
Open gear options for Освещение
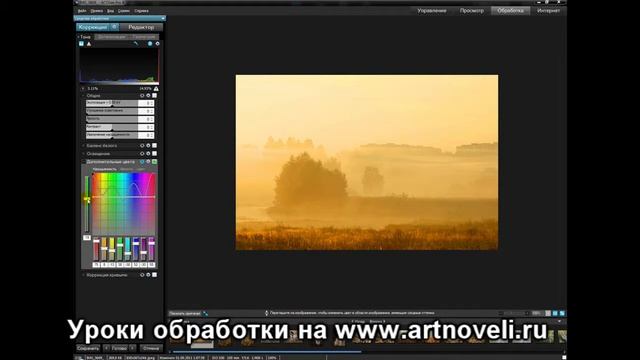(148, 153)
